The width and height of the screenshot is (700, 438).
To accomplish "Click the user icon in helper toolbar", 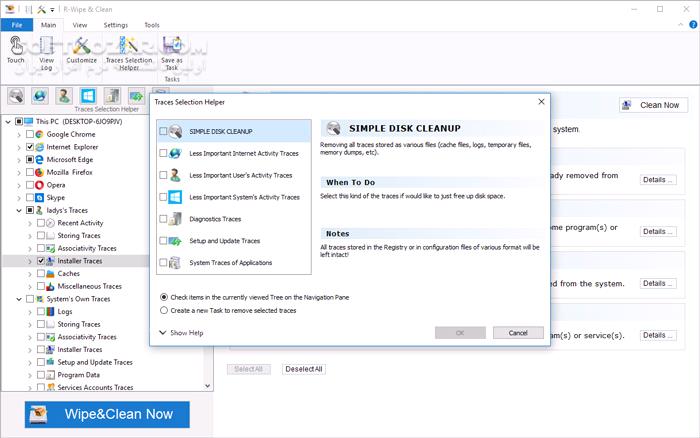I will pos(64,96).
